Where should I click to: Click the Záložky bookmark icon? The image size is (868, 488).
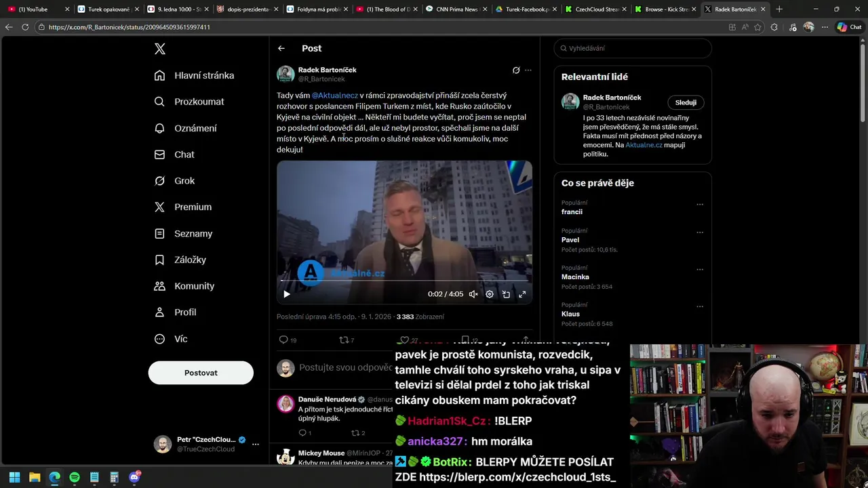(159, 260)
